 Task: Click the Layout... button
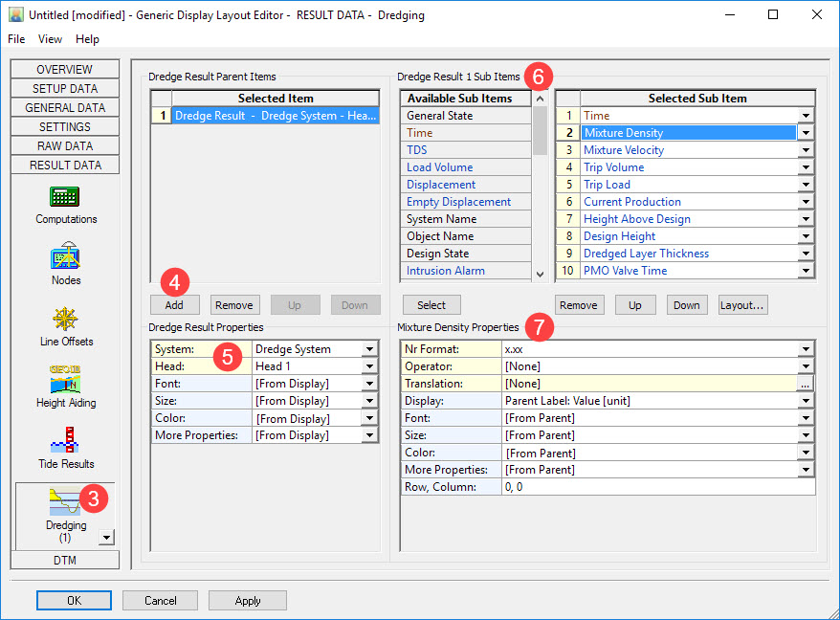coord(742,305)
